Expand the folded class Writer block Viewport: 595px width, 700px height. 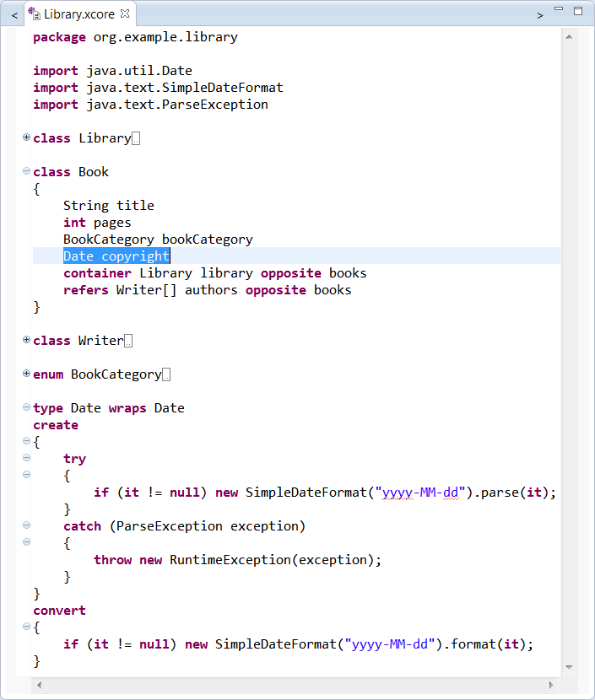pos(26,339)
